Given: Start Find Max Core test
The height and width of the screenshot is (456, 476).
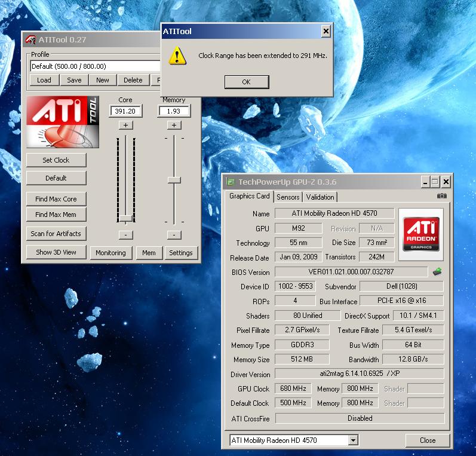Looking at the screenshot, I should tap(56, 199).
